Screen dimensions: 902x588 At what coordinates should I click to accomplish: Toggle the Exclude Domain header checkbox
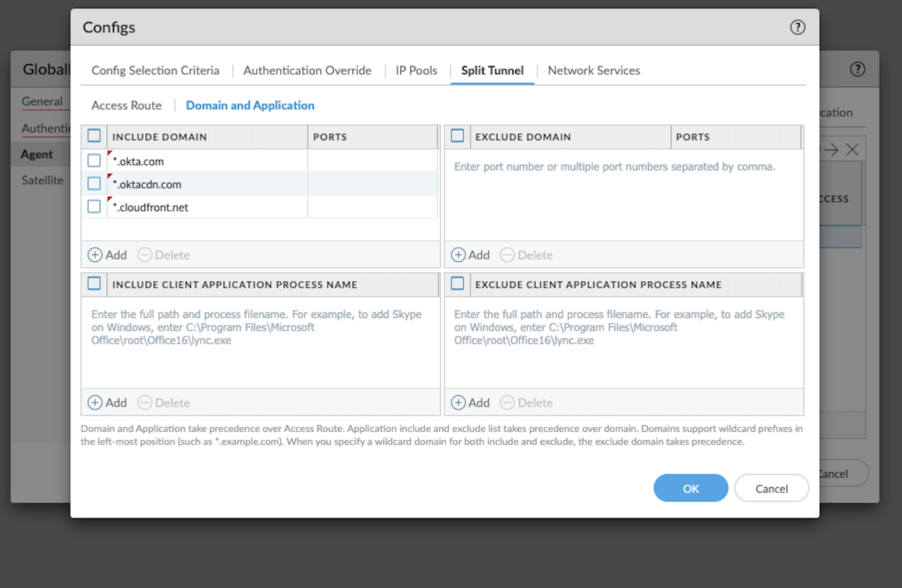(x=457, y=136)
